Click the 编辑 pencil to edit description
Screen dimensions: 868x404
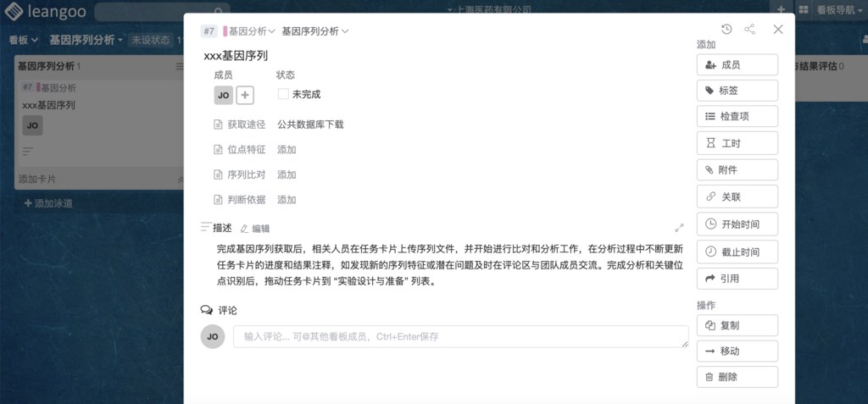pos(255,229)
